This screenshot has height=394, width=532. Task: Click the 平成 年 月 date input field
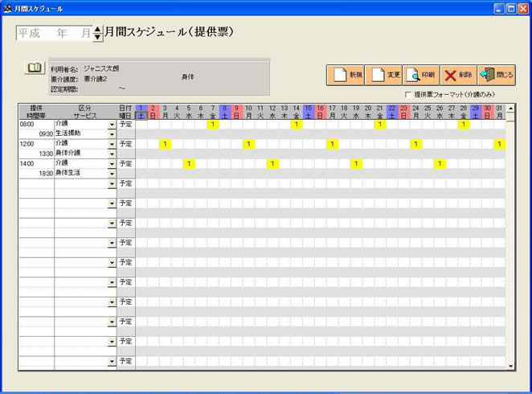tap(53, 34)
